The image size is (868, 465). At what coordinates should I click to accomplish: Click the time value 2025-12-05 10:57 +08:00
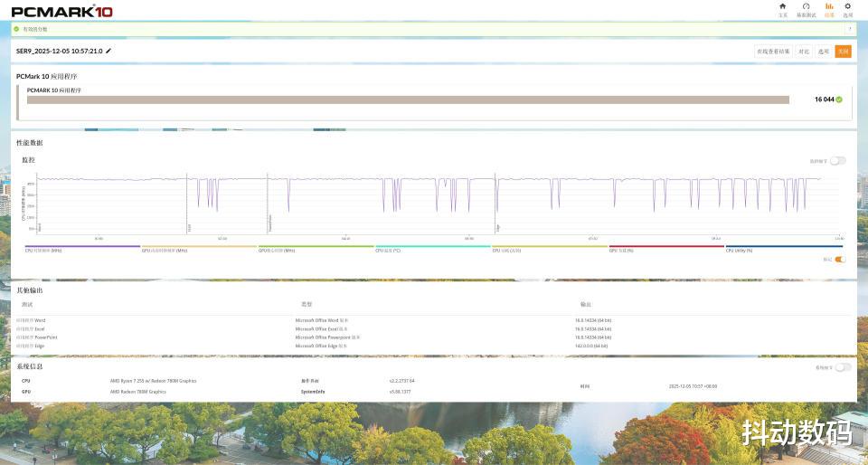[x=693, y=385]
